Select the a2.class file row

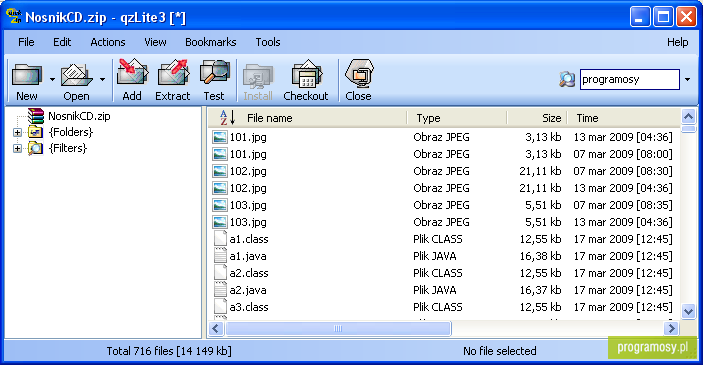pyautogui.click(x=444, y=273)
